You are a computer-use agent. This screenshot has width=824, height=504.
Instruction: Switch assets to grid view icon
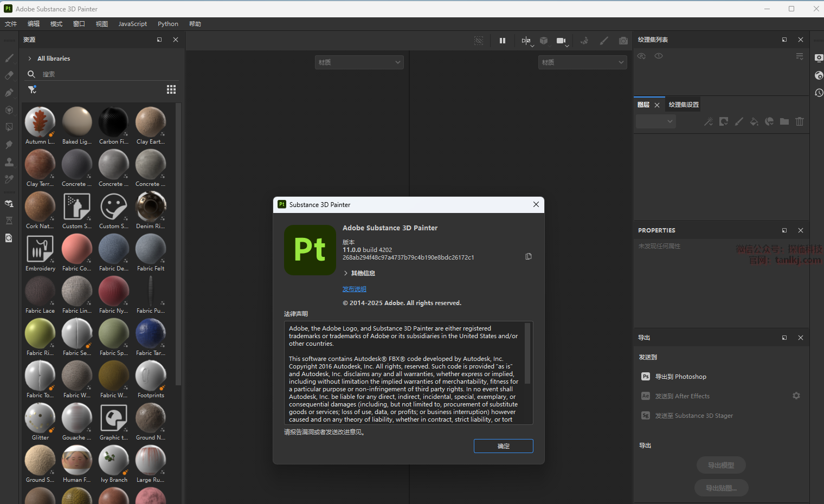[171, 89]
